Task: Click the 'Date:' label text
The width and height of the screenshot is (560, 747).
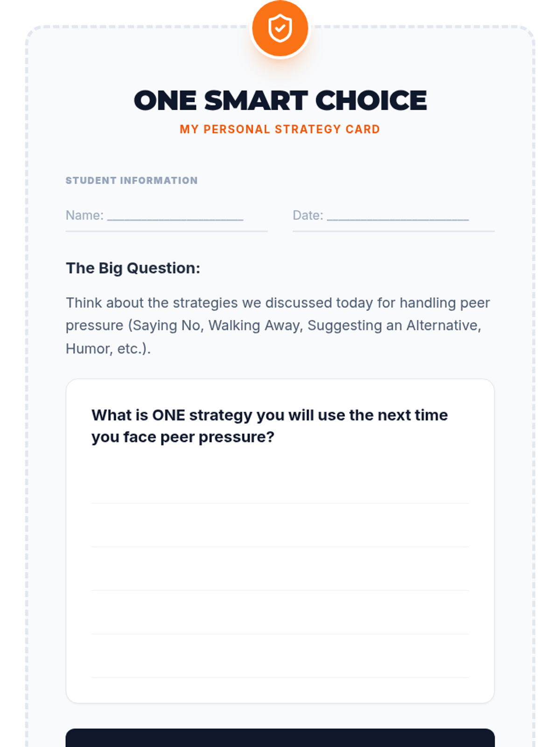Action: coord(308,216)
